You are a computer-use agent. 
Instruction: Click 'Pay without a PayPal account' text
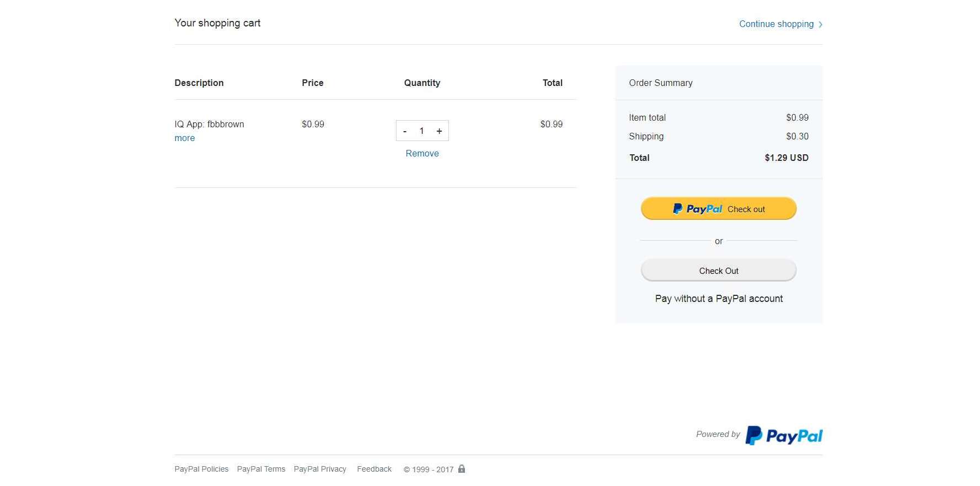coord(719,299)
